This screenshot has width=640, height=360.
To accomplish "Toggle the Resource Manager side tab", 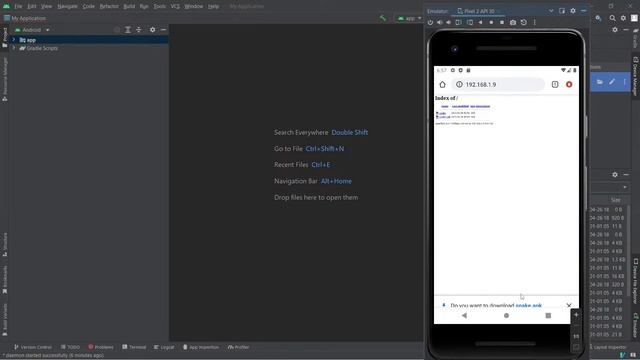I will pos(5,79).
